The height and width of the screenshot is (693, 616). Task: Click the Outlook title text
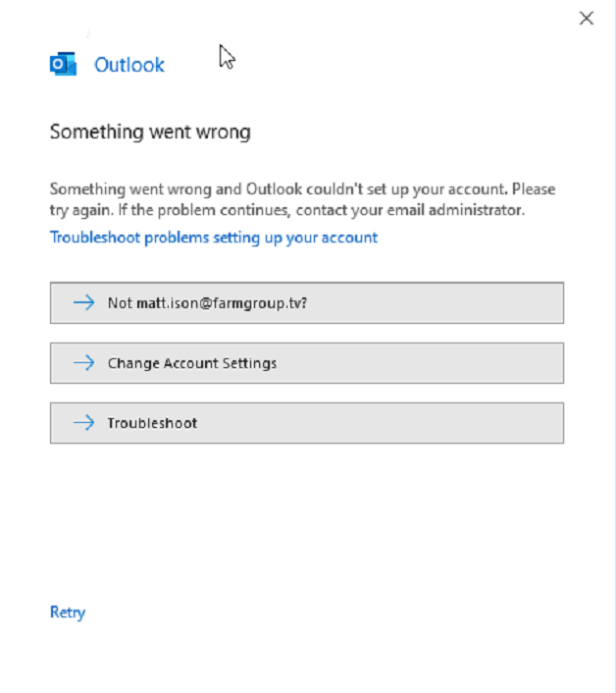(x=129, y=65)
